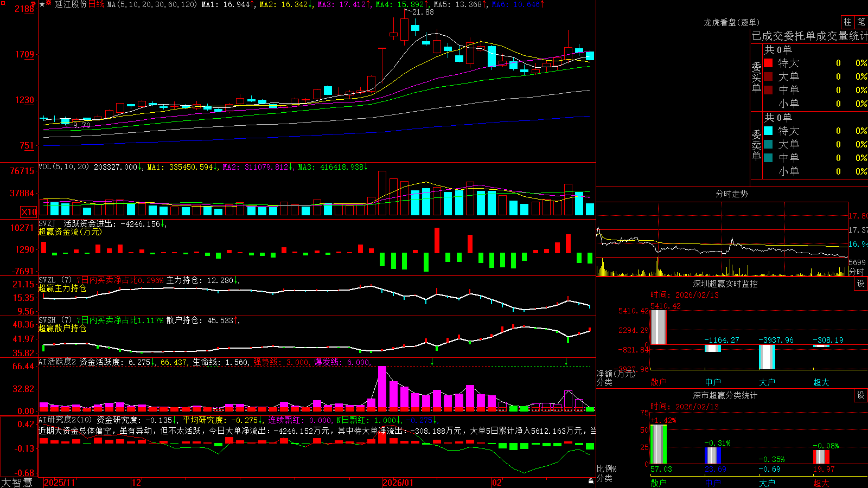Click the red 特大 buy-order swatch
This screenshot has width=868, height=488.
coord(768,63)
